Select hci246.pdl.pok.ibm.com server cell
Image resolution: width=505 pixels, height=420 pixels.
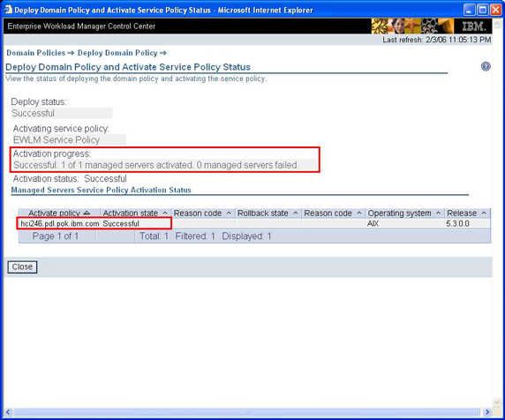tap(59, 223)
